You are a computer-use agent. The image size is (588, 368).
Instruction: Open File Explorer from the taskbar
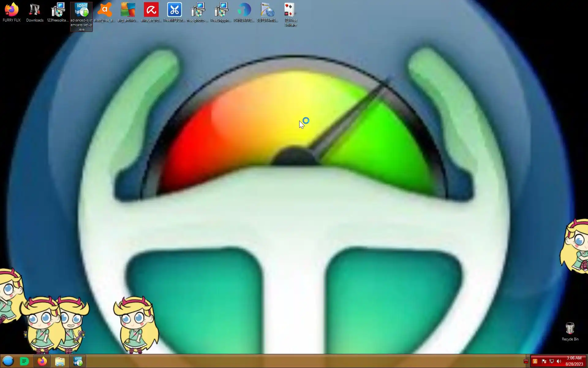pyautogui.click(x=60, y=361)
